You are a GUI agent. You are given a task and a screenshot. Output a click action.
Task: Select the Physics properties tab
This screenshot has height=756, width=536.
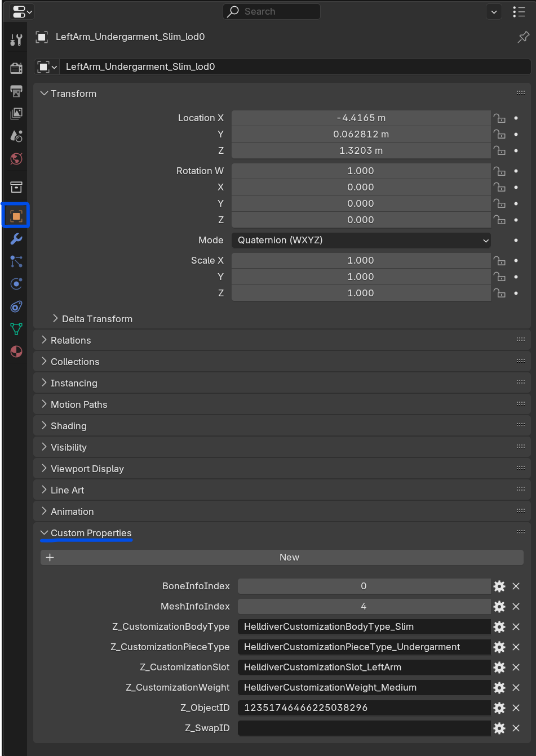pyautogui.click(x=16, y=284)
